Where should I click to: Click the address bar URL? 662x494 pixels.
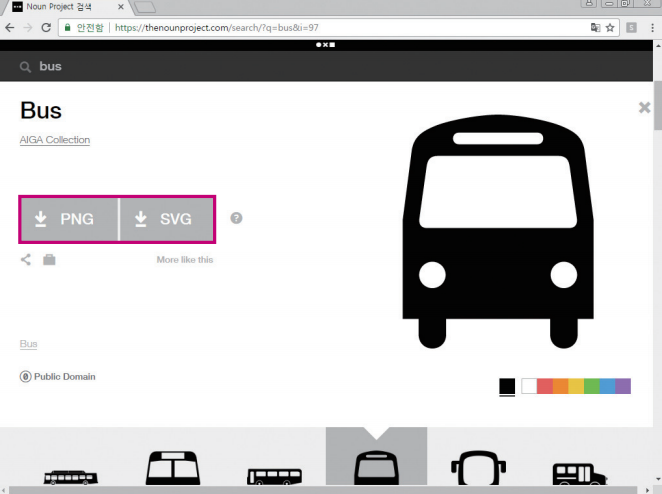coord(217,28)
